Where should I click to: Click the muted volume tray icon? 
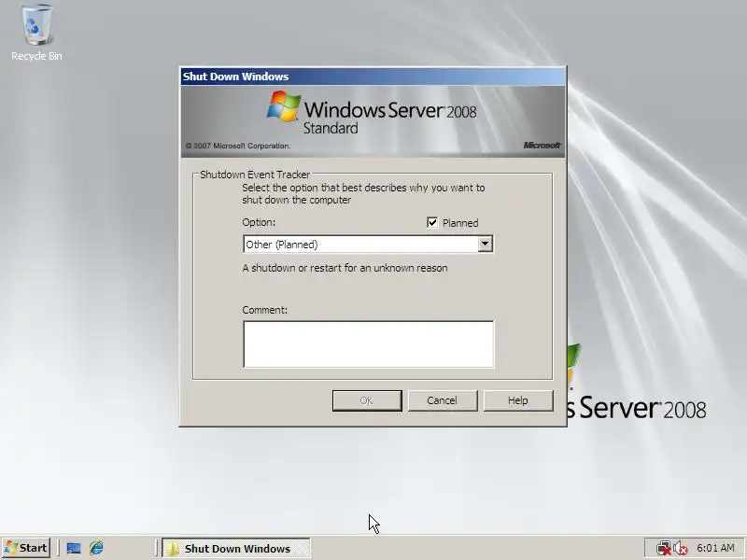point(681,548)
